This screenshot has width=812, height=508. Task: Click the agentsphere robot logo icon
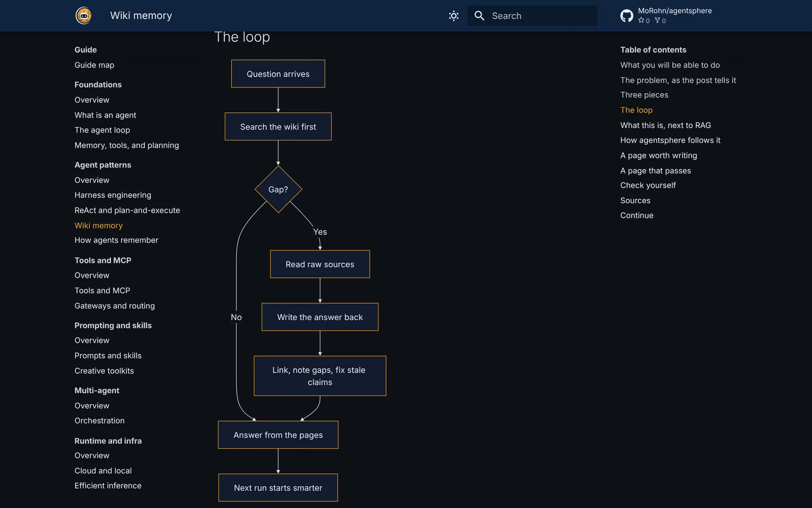[x=84, y=16]
